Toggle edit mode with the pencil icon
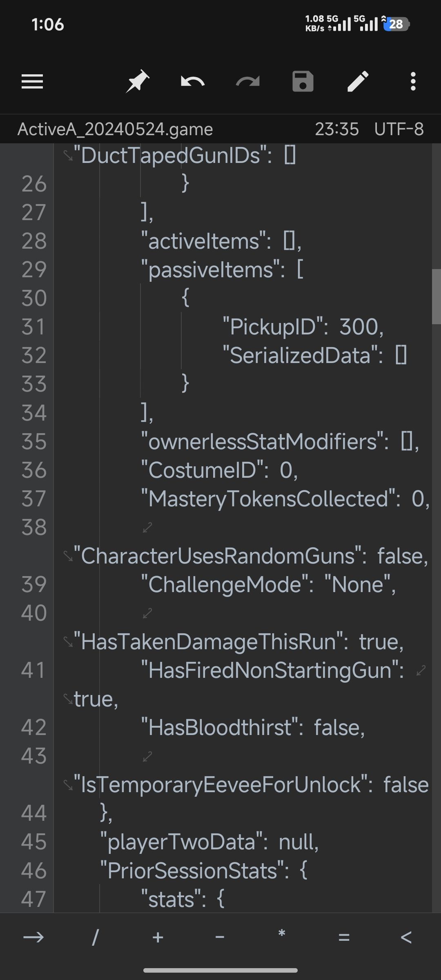 coord(358,82)
